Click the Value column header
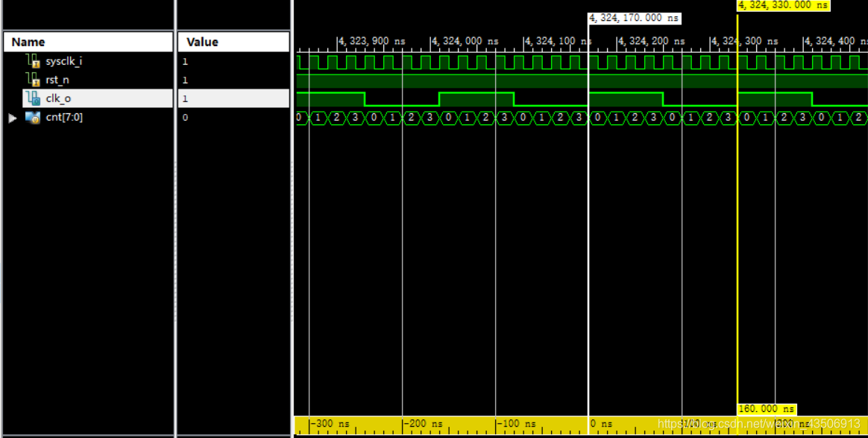This screenshot has width=868, height=438. pos(233,42)
